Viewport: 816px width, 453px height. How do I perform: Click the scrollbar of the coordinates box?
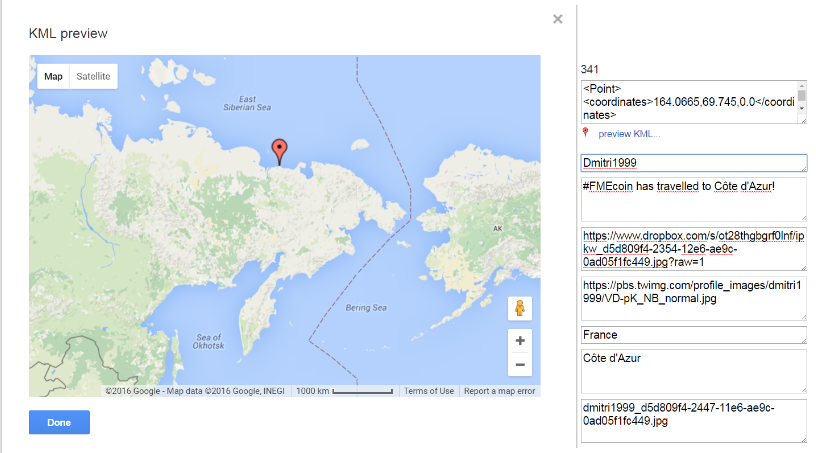pos(802,103)
